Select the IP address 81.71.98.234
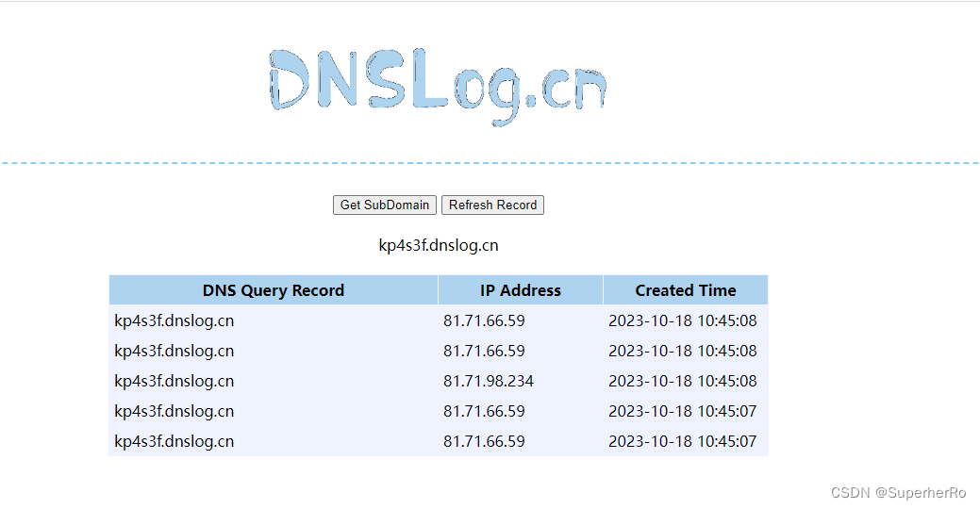Image resolution: width=980 pixels, height=509 pixels. 489,381
